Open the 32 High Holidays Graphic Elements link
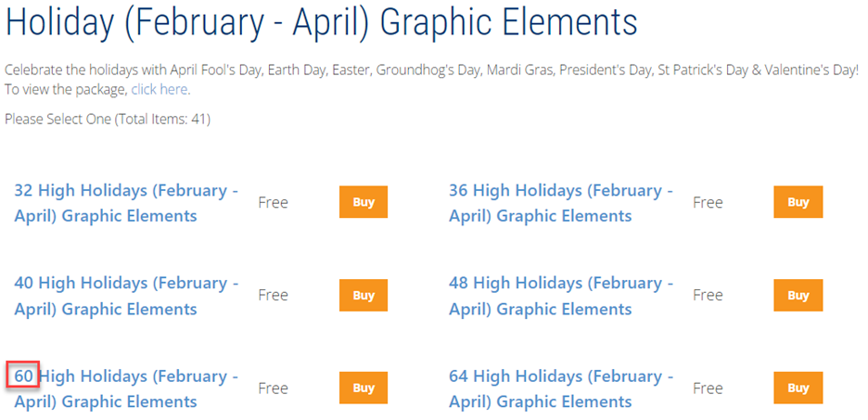Viewport: 868px width, 420px height. click(125, 203)
